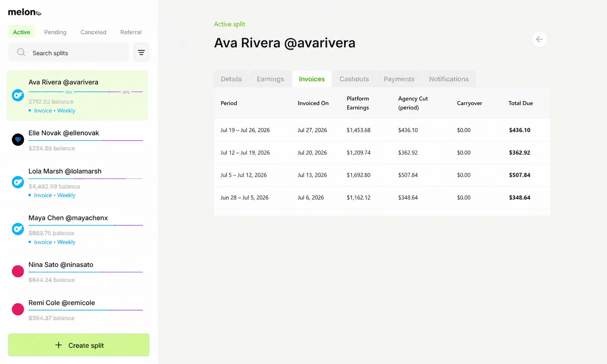This screenshot has height=364, width=607.
Task: Click the Period column header
Action: 229,103
